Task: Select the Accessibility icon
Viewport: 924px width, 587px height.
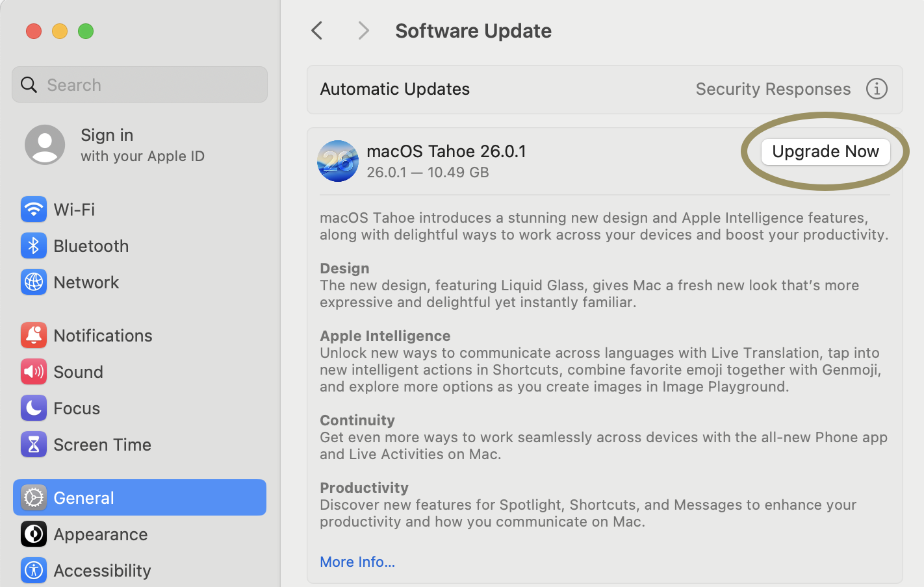Action: tap(33, 570)
